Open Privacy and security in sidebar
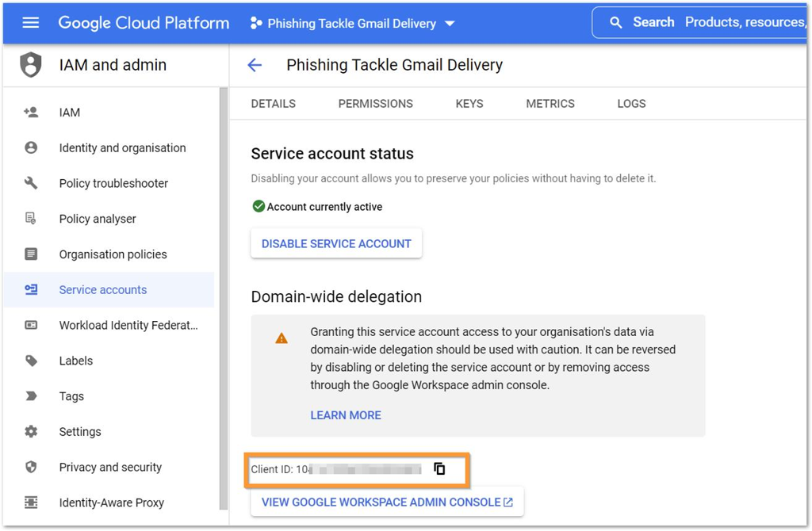The image size is (812, 531). click(109, 467)
